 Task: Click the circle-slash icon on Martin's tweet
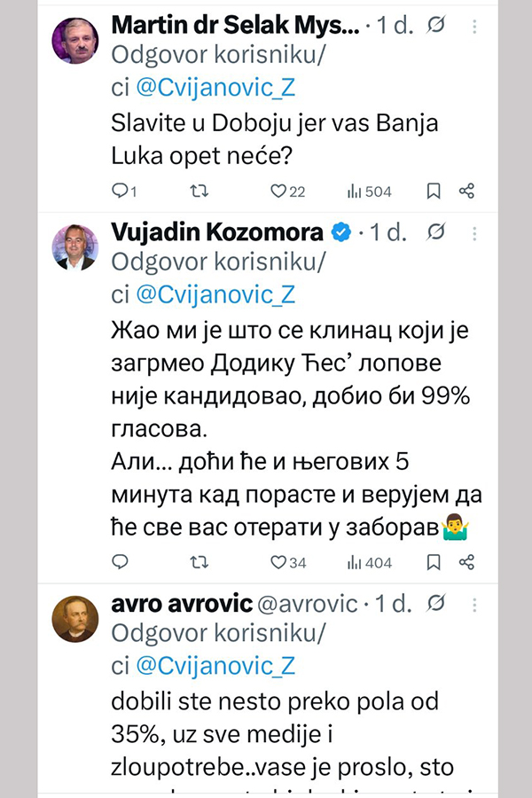pos(436,25)
